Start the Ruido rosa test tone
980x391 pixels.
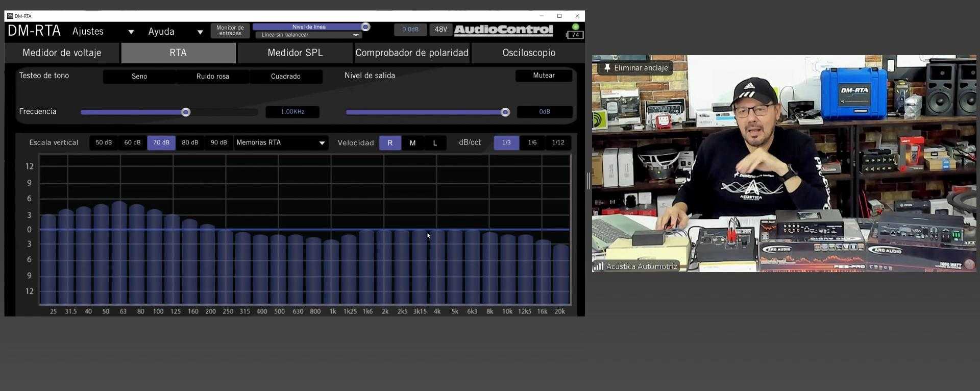pyautogui.click(x=212, y=76)
